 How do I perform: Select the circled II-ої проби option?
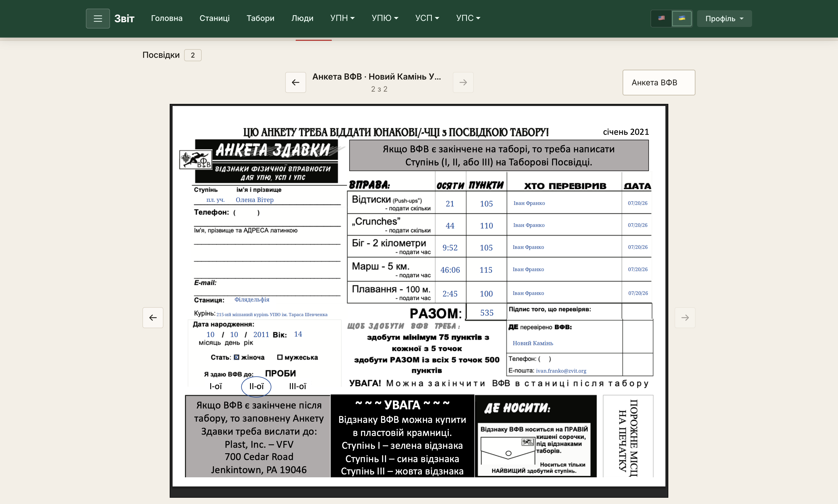coord(256,387)
